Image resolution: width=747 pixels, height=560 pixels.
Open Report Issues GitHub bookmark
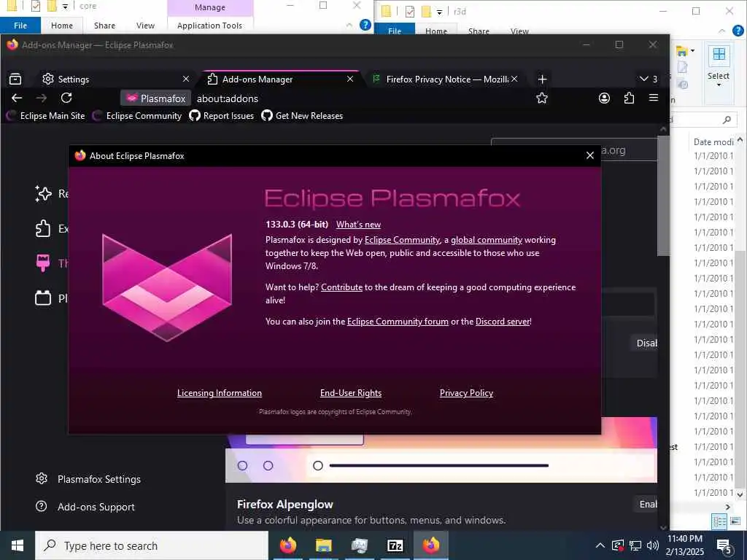tap(222, 116)
